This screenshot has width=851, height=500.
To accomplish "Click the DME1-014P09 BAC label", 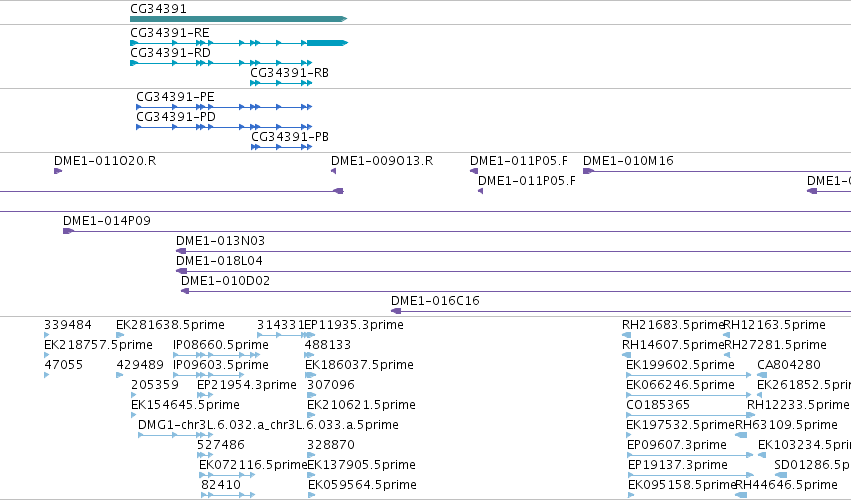I will (x=107, y=221).
